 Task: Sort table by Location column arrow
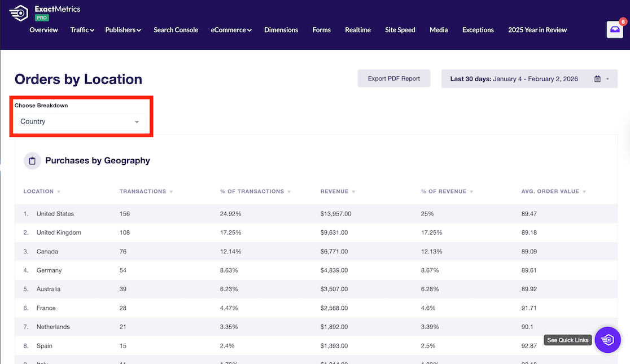click(59, 192)
